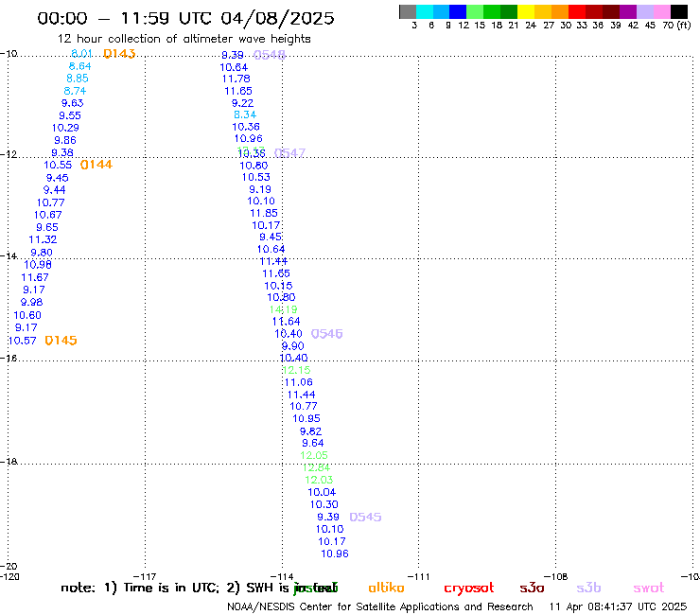Click the swot satellite legend label

(649, 589)
